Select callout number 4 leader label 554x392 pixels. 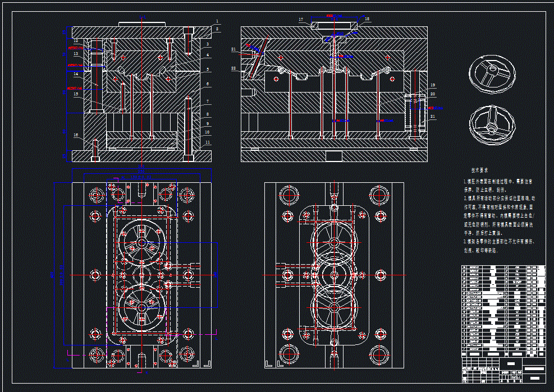pos(208,55)
